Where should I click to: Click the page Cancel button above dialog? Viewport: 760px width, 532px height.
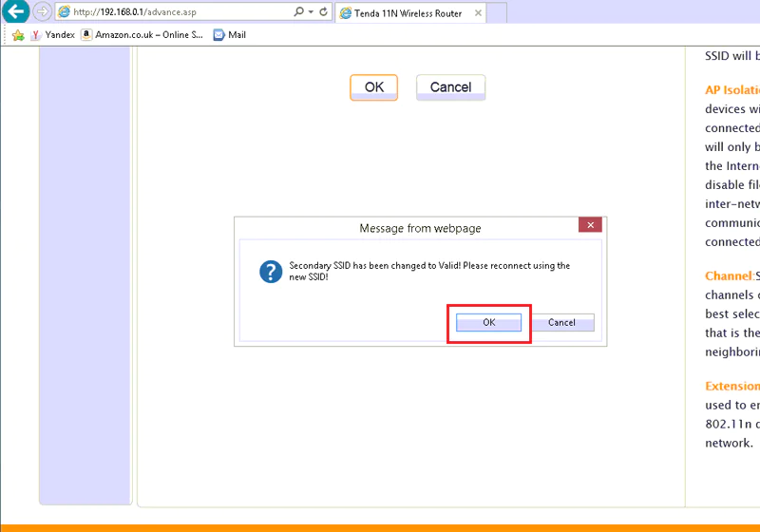pos(450,87)
